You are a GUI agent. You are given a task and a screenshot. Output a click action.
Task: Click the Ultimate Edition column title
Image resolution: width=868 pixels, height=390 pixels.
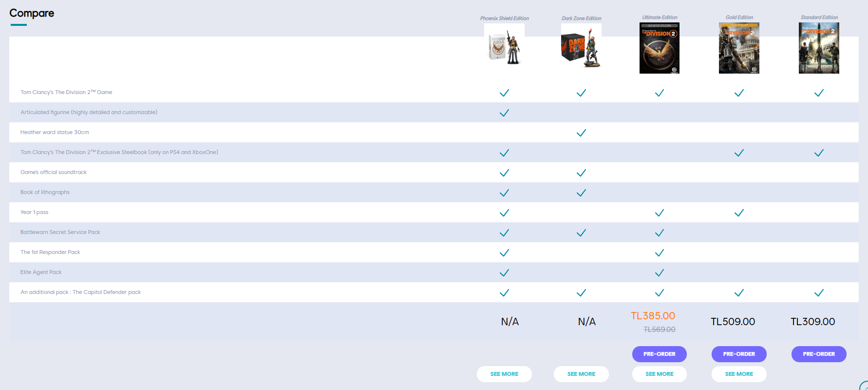pos(660,18)
